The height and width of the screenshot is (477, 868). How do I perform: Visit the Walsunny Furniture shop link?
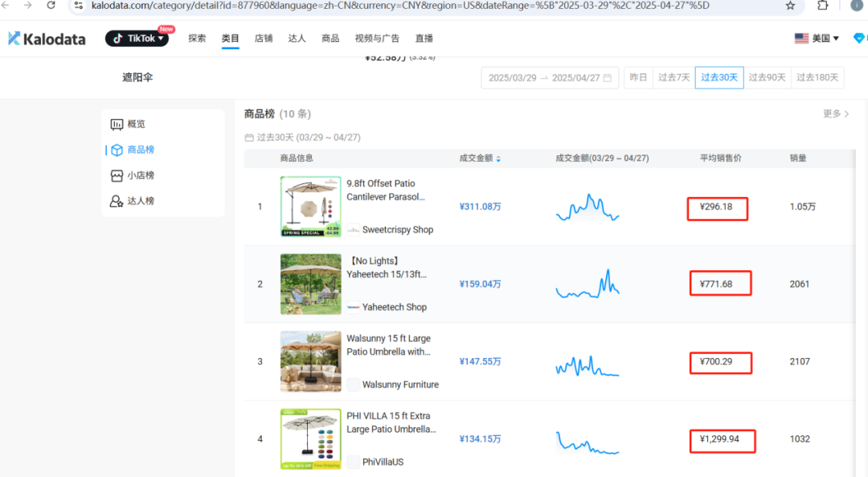400,384
